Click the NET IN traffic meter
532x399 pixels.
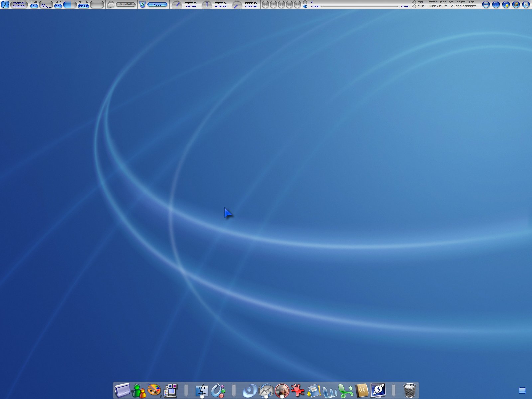pyautogui.click(x=97, y=4)
